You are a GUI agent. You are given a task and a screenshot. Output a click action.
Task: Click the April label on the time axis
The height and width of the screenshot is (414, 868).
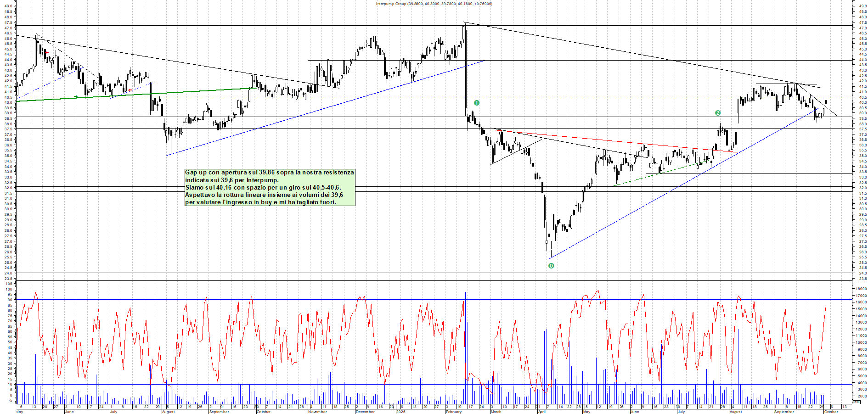pyautogui.click(x=542, y=412)
